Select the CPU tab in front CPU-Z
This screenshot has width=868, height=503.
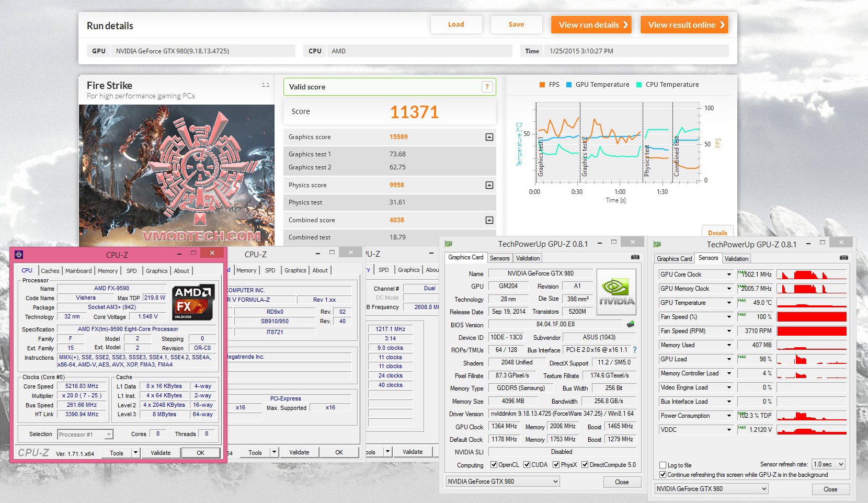(x=27, y=270)
